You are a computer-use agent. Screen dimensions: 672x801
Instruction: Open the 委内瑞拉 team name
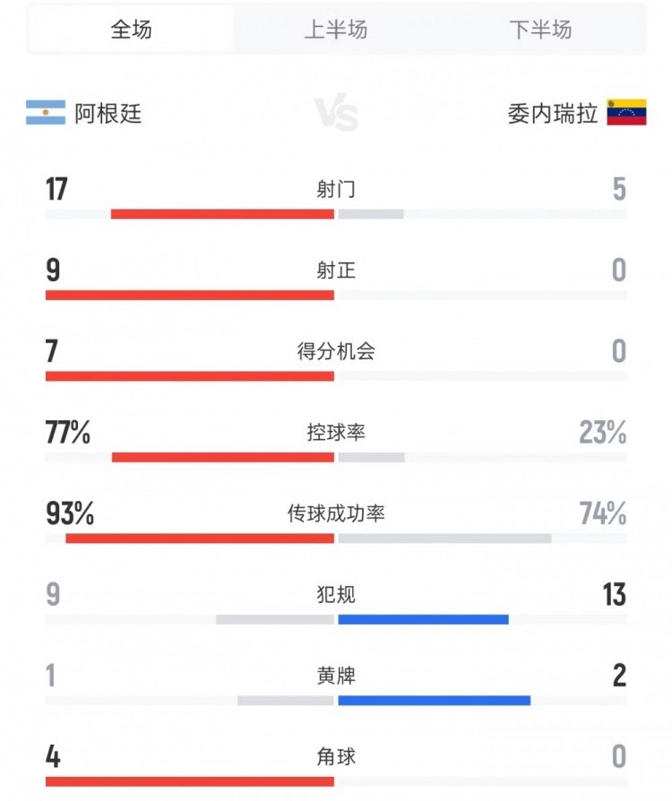(x=553, y=114)
